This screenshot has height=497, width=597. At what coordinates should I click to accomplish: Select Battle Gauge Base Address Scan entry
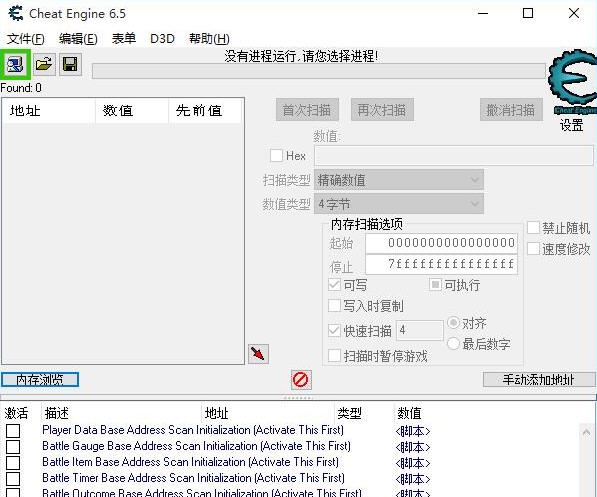point(196,446)
